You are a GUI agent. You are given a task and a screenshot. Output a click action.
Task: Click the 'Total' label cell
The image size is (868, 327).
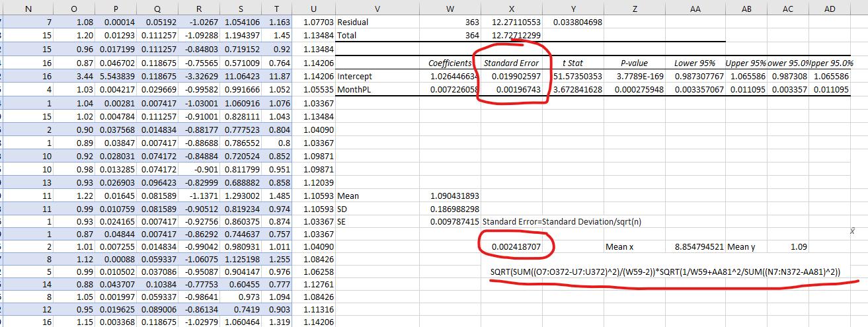(376, 35)
